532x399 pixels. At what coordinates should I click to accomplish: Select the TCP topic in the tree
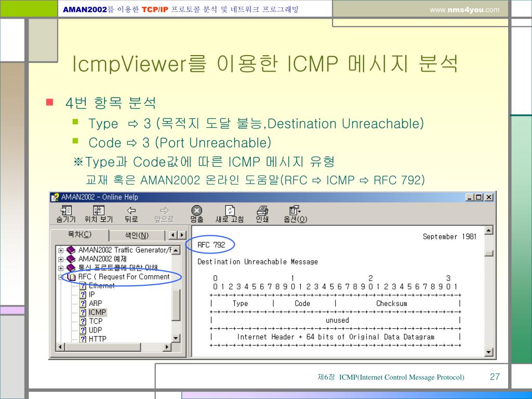coord(96,321)
